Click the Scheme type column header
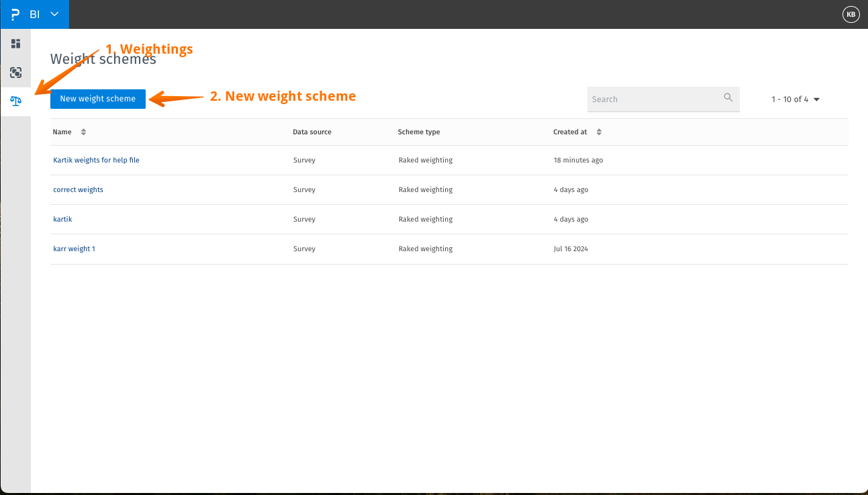The image size is (868, 495). point(418,132)
